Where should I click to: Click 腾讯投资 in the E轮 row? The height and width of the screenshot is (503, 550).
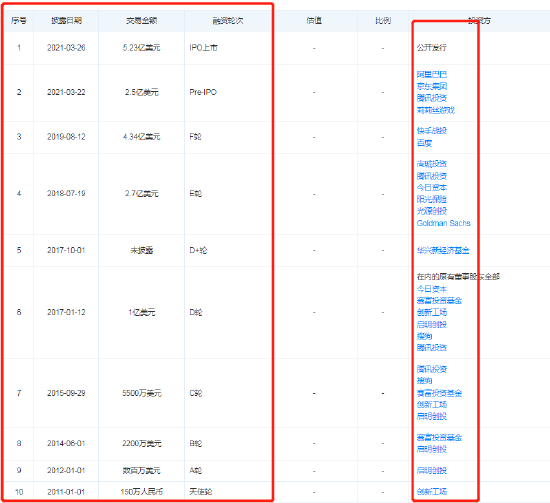pos(431,176)
